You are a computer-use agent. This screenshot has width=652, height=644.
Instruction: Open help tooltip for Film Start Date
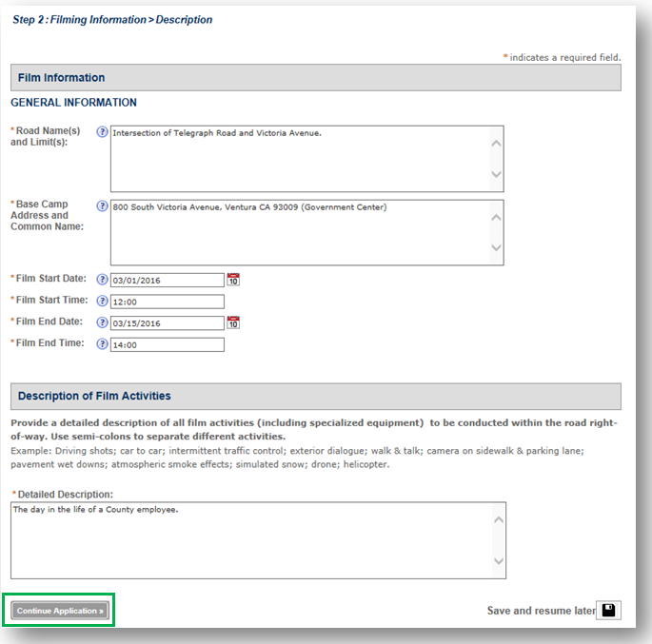tap(103, 280)
